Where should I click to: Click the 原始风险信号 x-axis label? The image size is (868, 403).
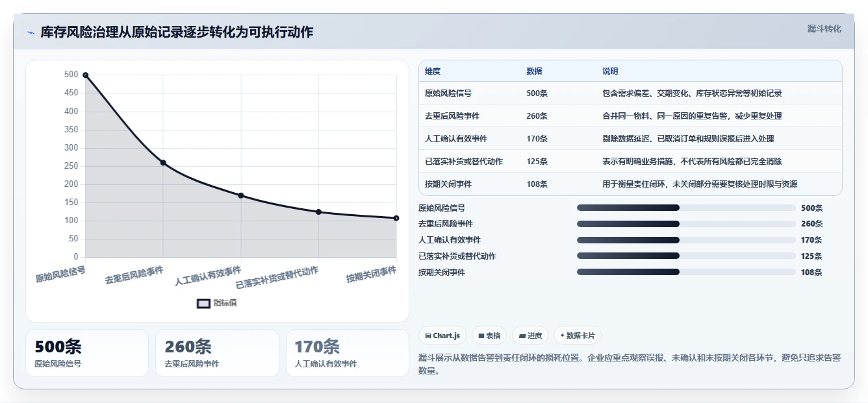[x=60, y=274]
